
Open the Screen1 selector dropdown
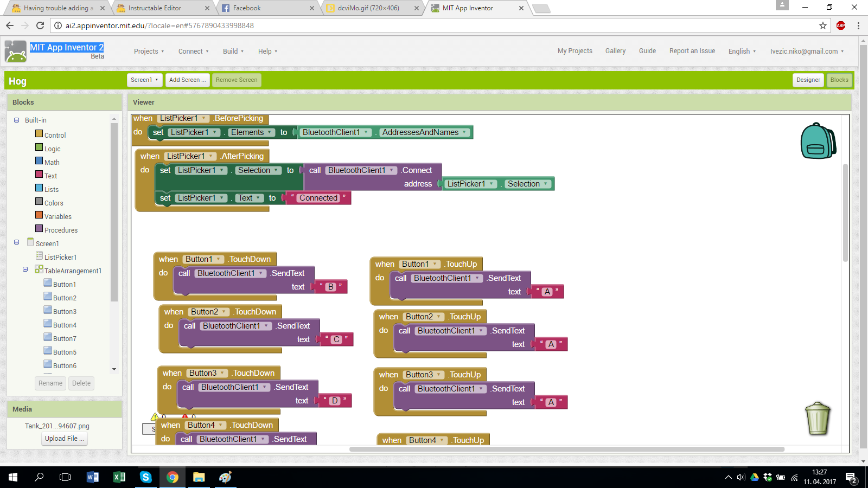point(144,80)
